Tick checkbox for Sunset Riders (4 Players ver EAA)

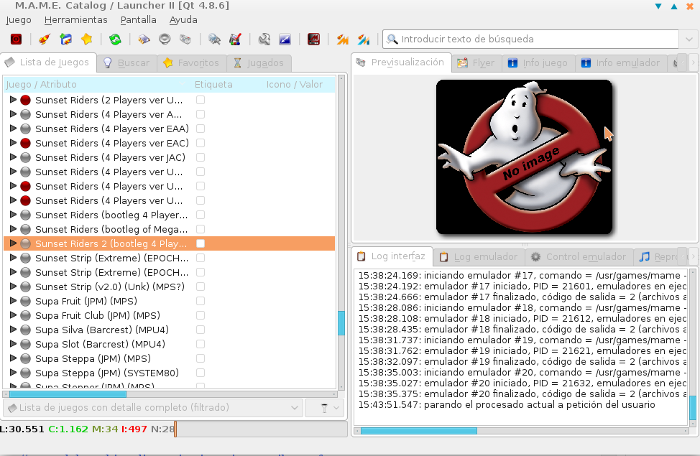click(200, 129)
